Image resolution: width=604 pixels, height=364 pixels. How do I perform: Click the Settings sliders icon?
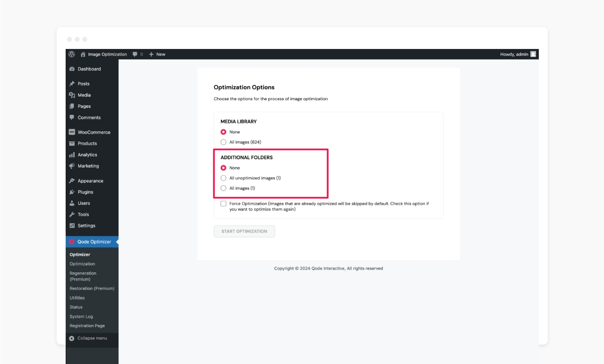click(x=72, y=226)
